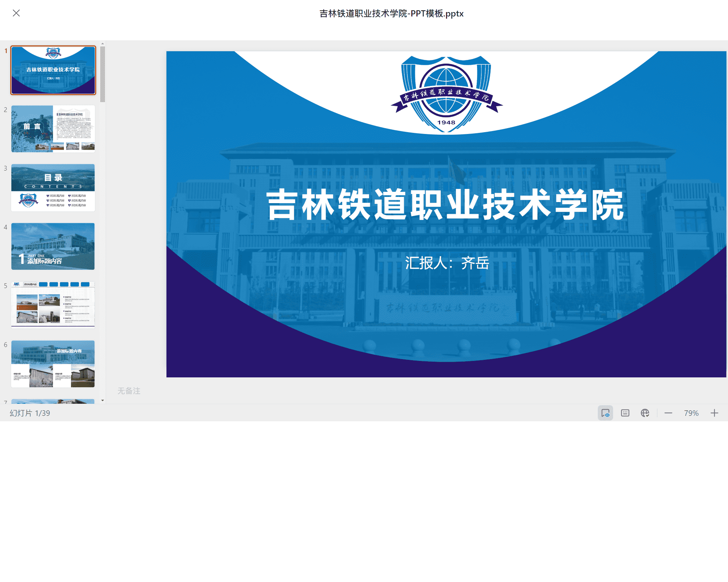The image size is (728, 582).
Task: Click the globe translate icon in status bar
Action: [x=645, y=413]
